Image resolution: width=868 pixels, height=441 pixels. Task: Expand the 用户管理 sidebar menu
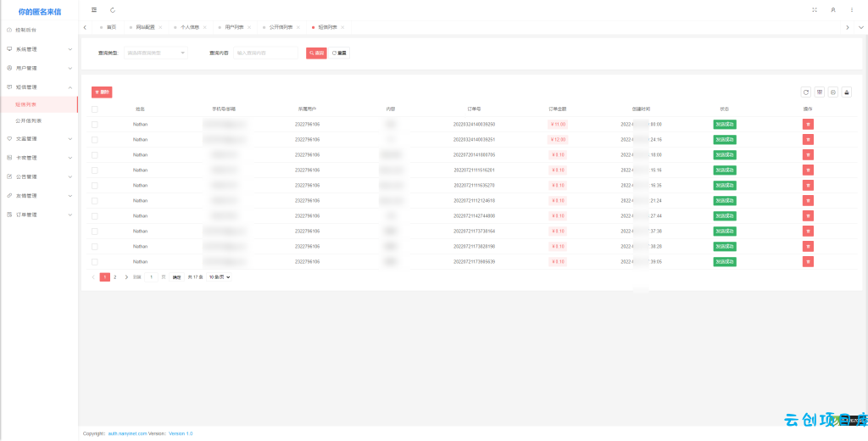click(39, 68)
